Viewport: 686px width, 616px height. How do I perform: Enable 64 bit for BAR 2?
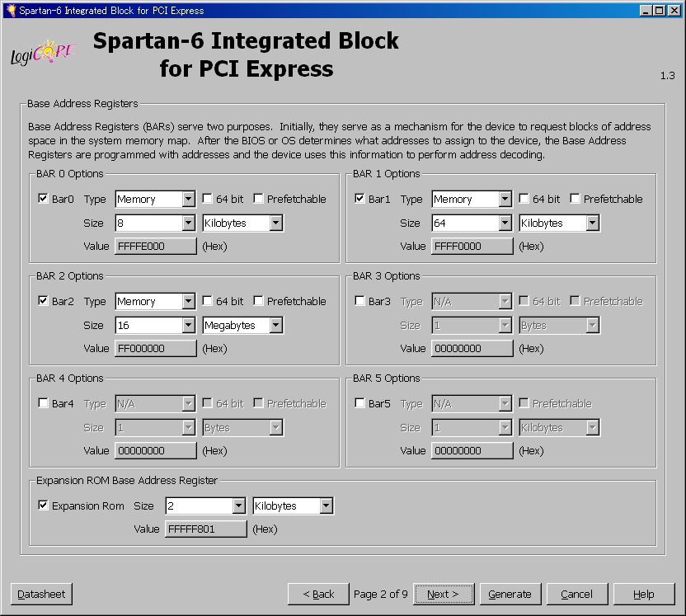pos(208,301)
